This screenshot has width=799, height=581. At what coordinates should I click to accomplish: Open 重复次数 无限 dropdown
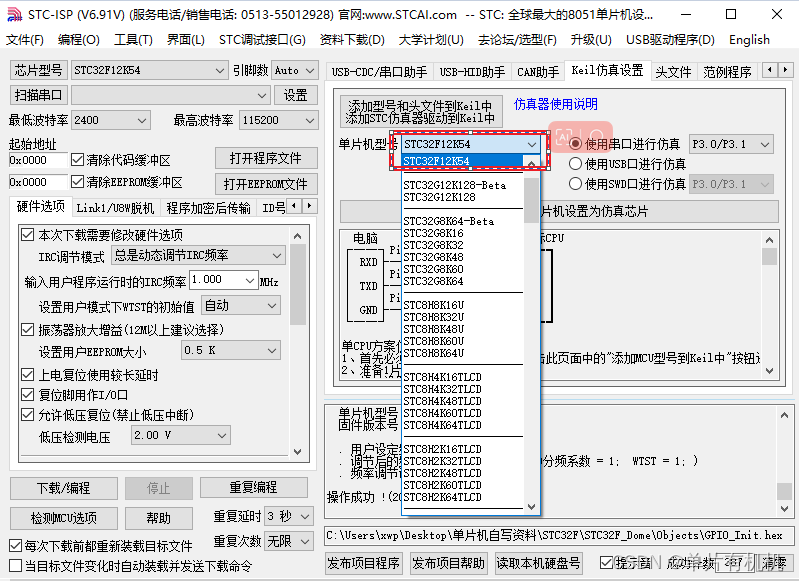(289, 541)
